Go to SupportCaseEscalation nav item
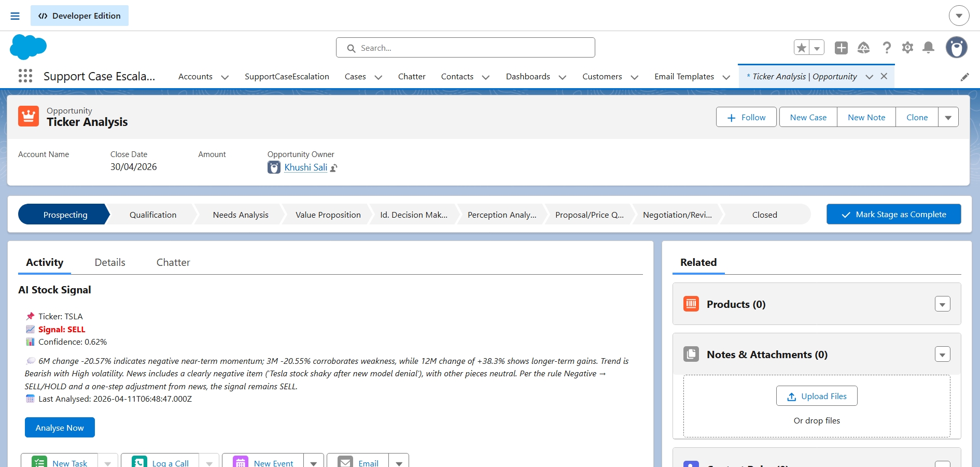The height and width of the screenshot is (467, 980). [x=287, y=76]
